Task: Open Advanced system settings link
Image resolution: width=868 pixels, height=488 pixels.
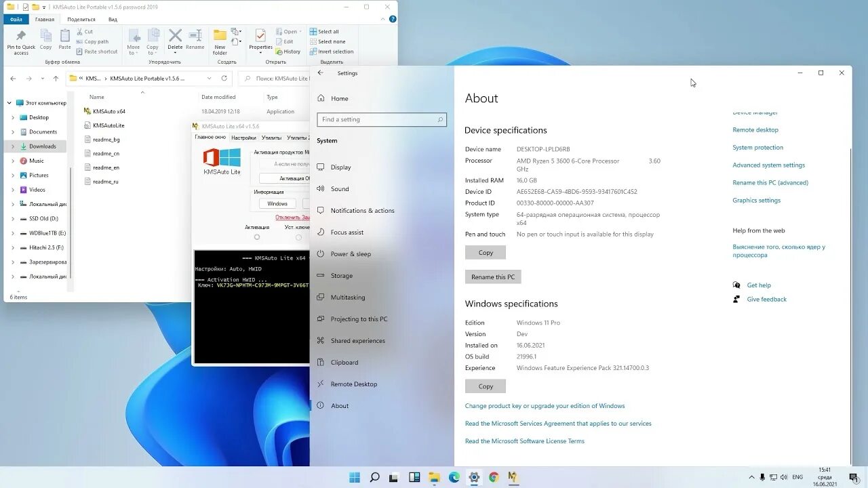Action: click(769, 165)
